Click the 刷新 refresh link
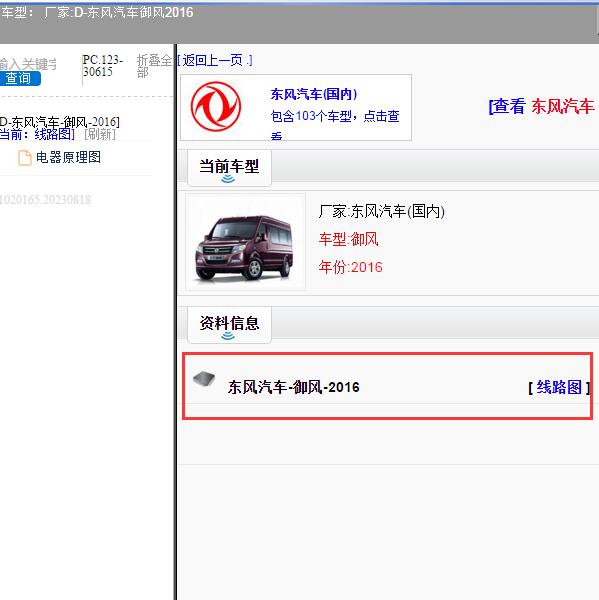The height and width of the screenshot is (600, 599). [100, 134]
